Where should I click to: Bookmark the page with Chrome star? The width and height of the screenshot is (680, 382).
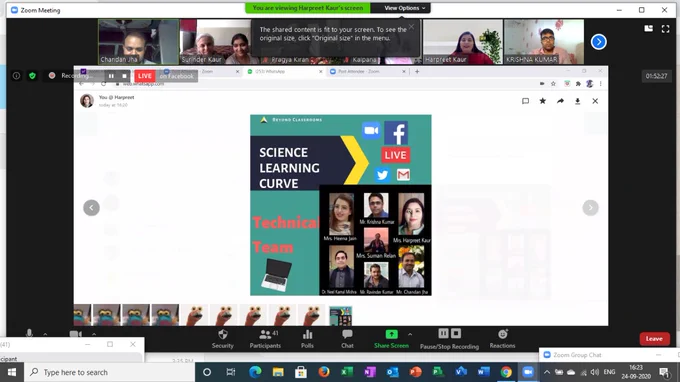pyautogui.click(x=553, y=84)
